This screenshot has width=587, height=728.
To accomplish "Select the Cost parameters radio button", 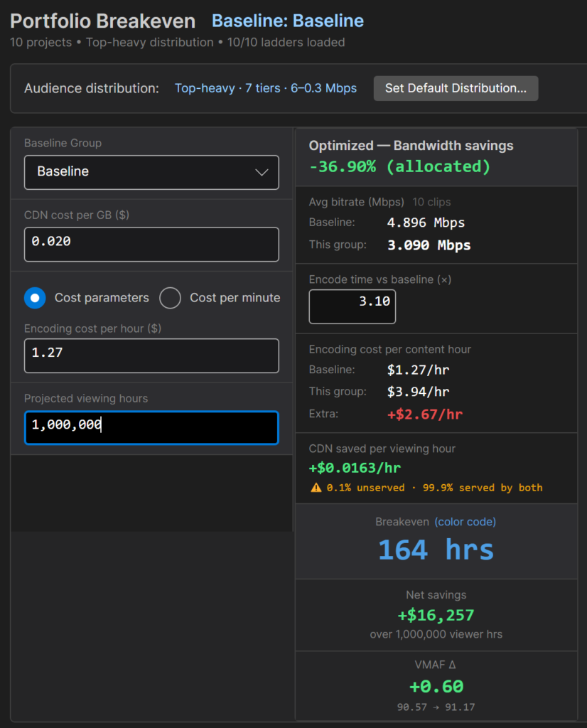I will pyautogui.click(x=35, y=298).
